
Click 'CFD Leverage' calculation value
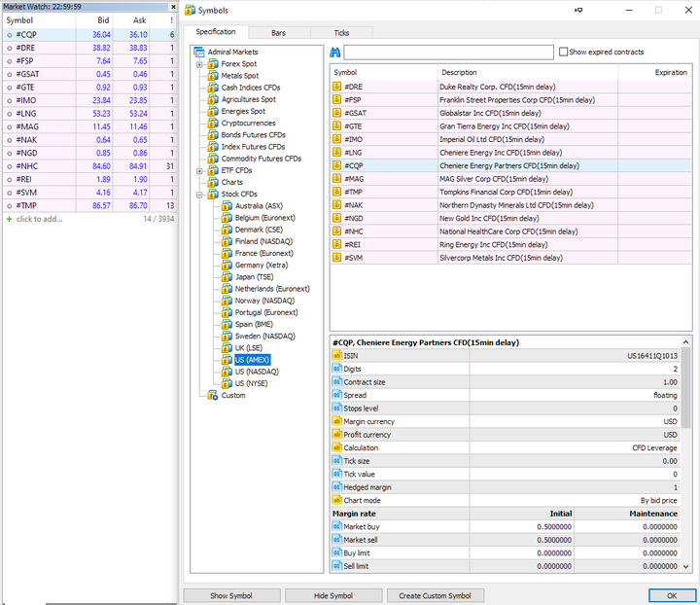pyautogui.click(x=654, y=447)
